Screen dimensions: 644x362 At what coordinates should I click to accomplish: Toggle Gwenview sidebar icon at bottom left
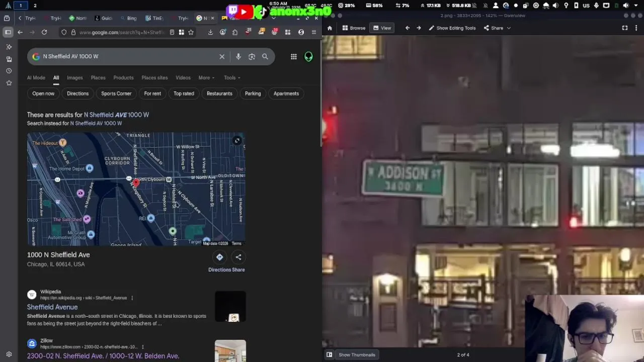click(x=329, y=354)
